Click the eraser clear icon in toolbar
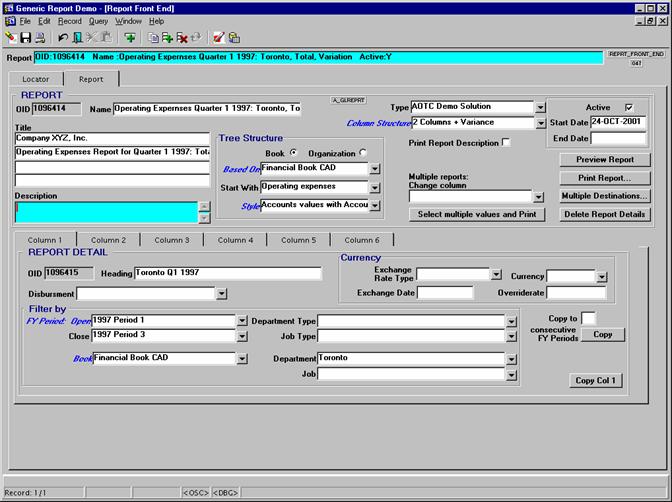The height and width of the screenshot is (502, 672). pos(11,38)
